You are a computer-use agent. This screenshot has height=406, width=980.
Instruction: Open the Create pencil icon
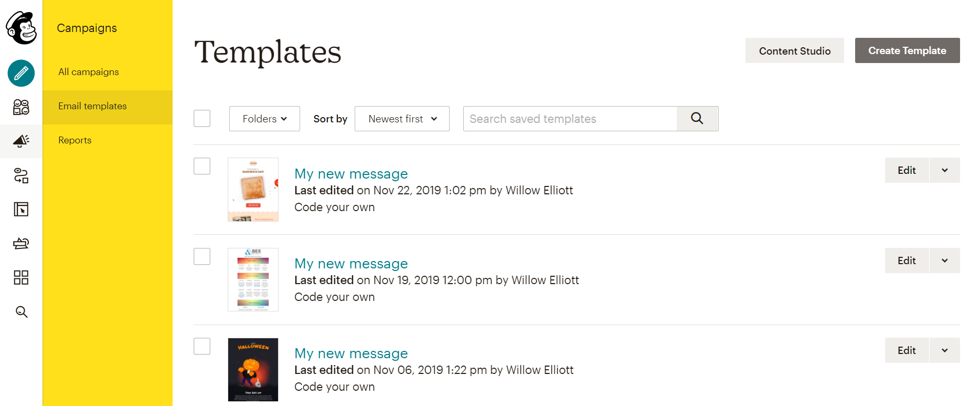click(21, 73)
